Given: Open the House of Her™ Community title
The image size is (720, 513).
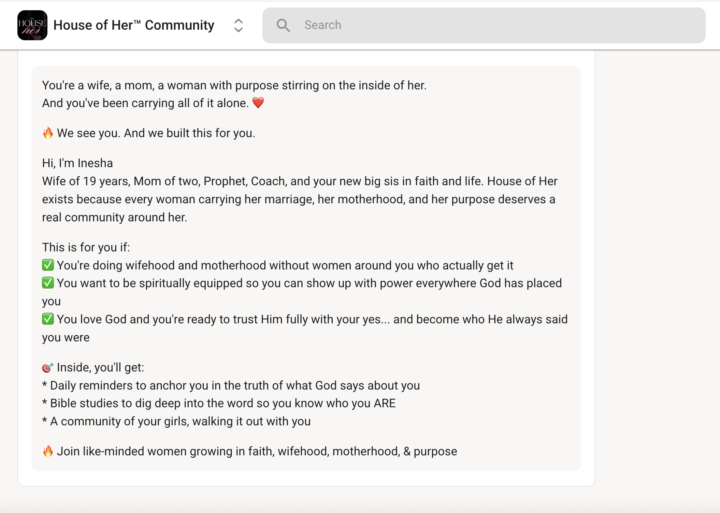Looking at the screenshot, I should pos(134,25).
